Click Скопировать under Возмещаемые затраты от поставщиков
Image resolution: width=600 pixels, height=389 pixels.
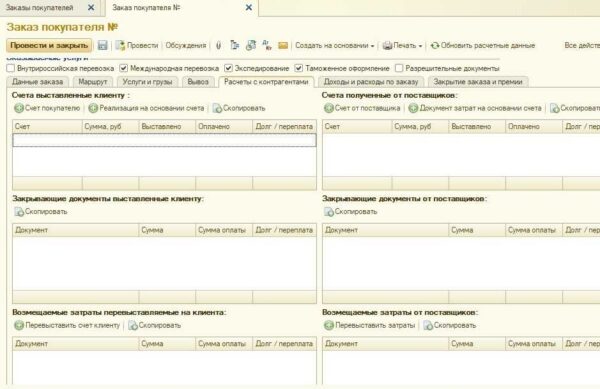click(x=450, y=326)
